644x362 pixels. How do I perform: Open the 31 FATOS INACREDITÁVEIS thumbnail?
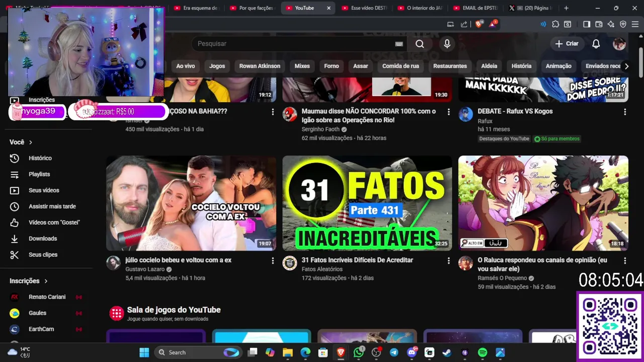367,203
